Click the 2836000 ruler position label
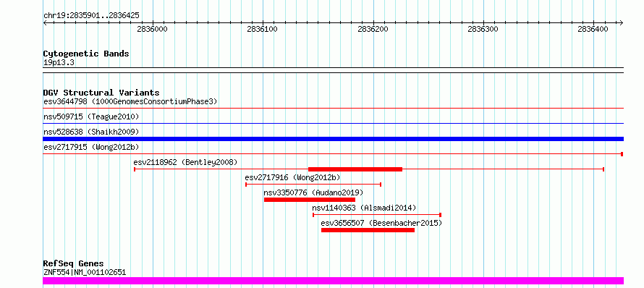Image resolution: width=644 pixels, height=288 pixels. click(153, 29)
